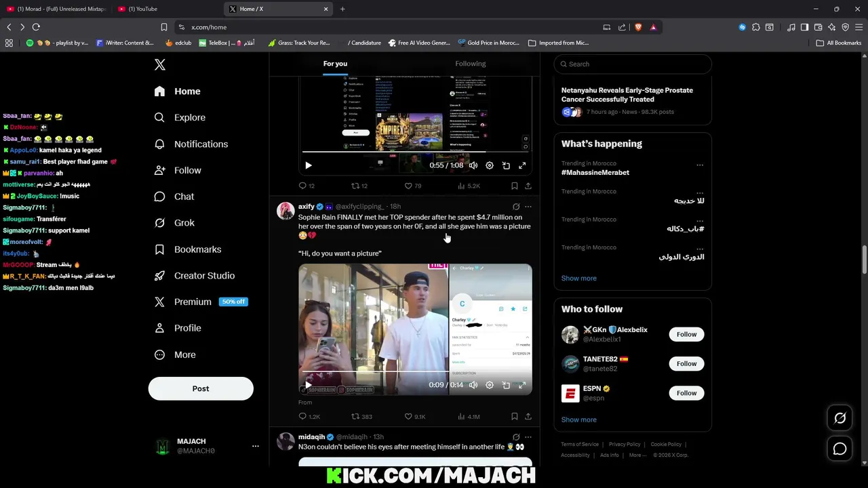Seek on the top video's progress bar

(x=415, y=152)
